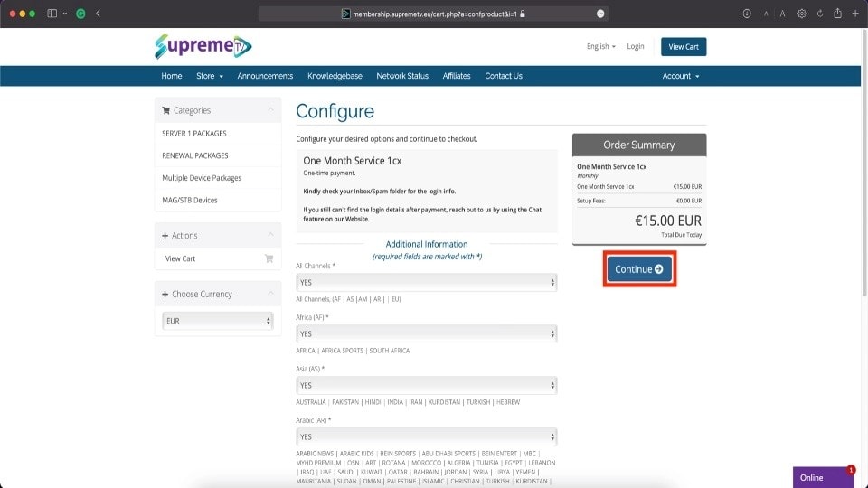Open the Store menu

point(210,76)
